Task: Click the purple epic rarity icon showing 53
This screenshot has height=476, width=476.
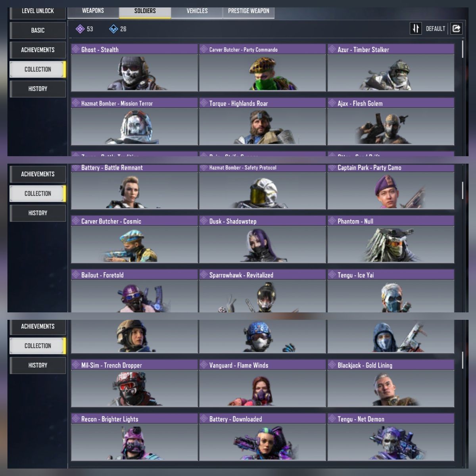Action: [x=80, y=29]
